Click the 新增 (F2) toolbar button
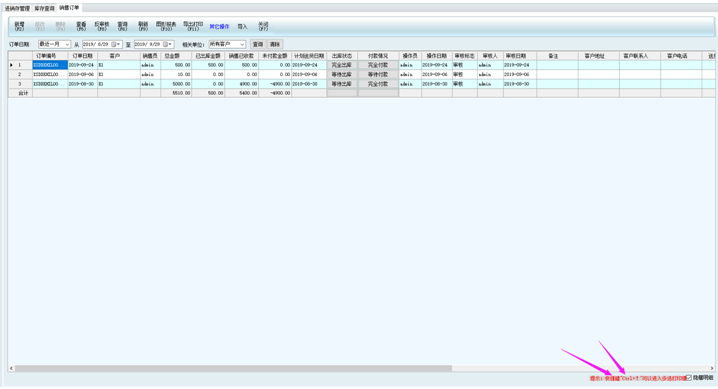 pyautogui.click(x=19, y=26)
